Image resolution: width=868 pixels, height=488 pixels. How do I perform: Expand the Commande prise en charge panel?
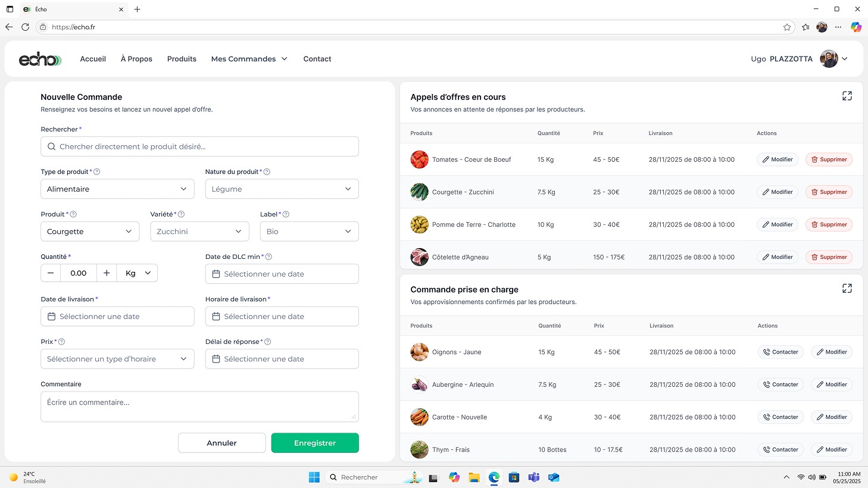(x=847, y=289)
